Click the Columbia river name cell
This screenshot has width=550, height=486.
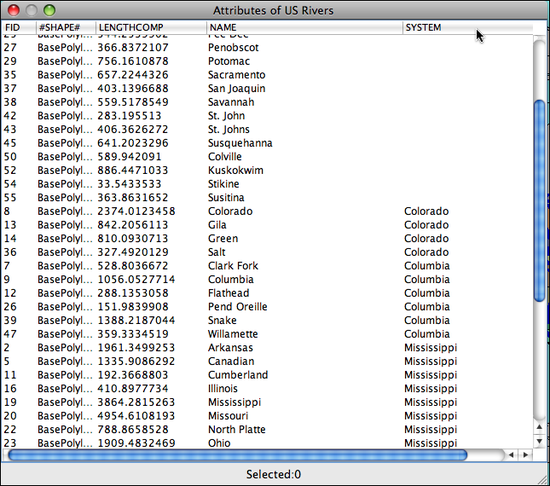tap(230, 279)
